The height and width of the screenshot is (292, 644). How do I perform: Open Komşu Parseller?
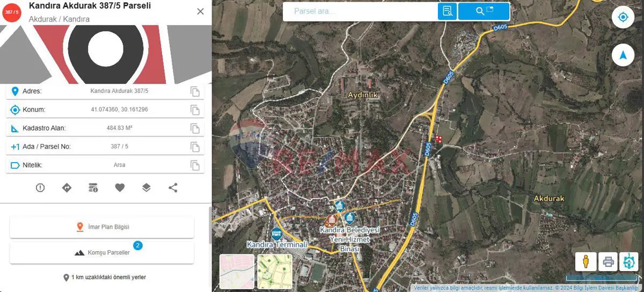pos(102,252)
